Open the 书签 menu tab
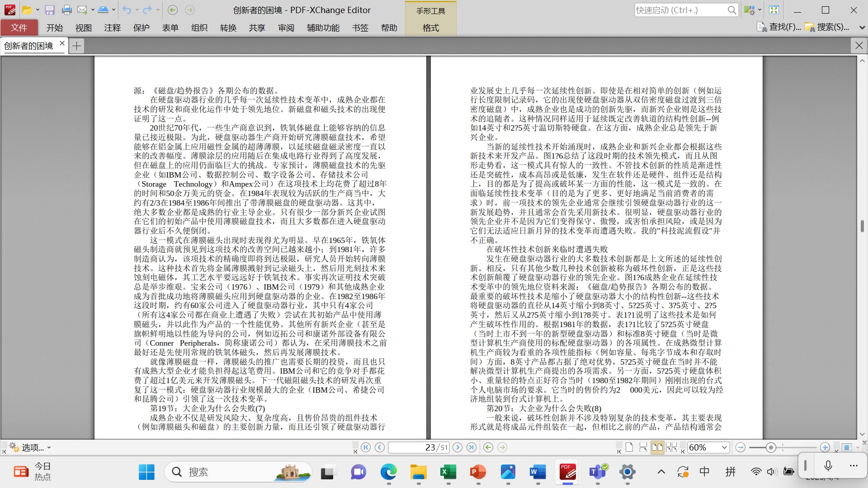Viewport: 868px width, 488px height. (360, 28)
